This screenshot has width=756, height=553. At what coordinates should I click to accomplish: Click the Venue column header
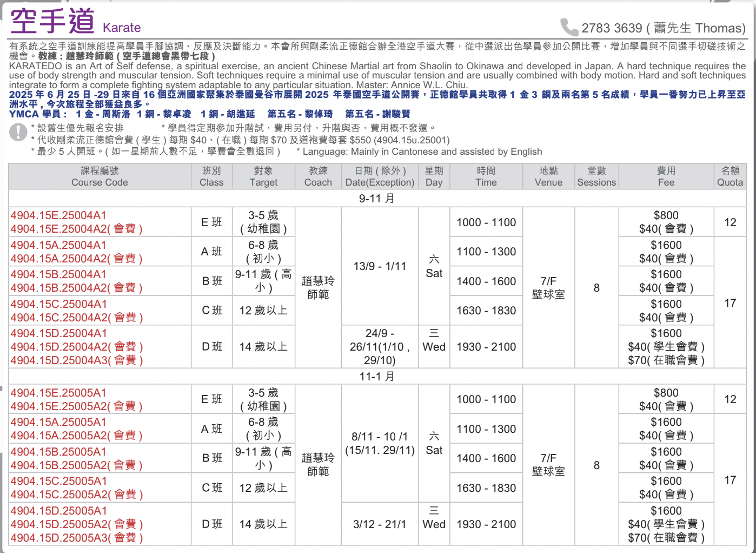tap(548, 176)
